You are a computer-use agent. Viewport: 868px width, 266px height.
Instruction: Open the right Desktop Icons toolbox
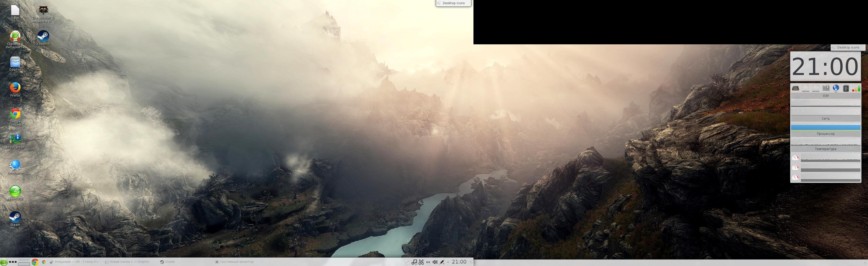pos(848,48)
